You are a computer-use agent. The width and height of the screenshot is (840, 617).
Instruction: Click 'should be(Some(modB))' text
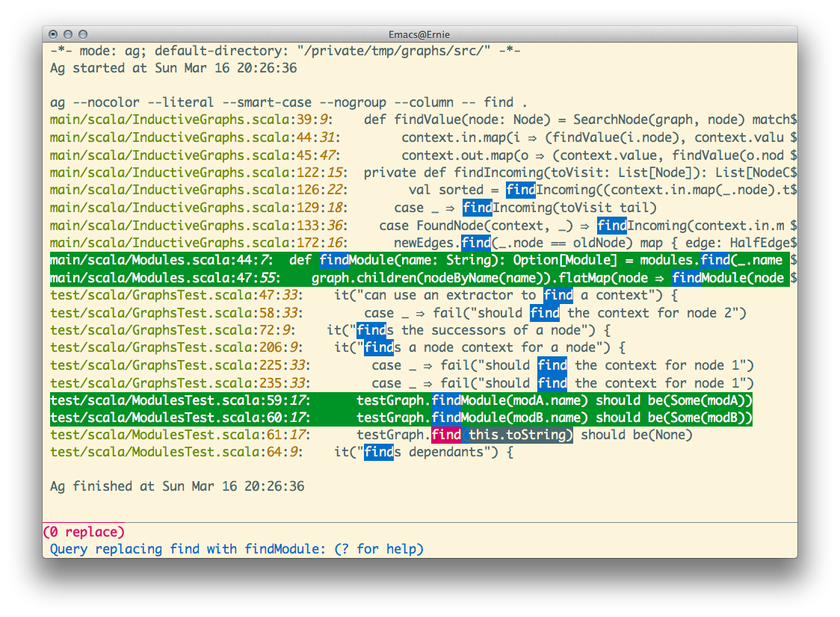[674, 418]
